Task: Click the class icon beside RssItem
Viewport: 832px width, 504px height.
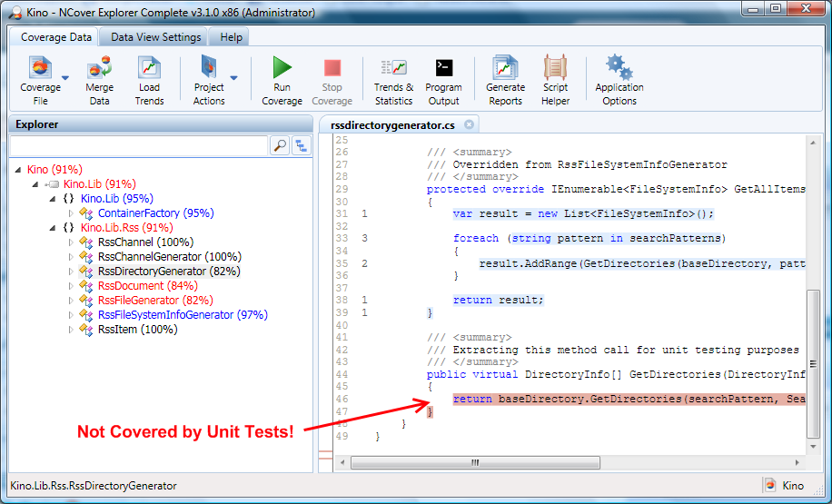Action: (x=86, y=330)
